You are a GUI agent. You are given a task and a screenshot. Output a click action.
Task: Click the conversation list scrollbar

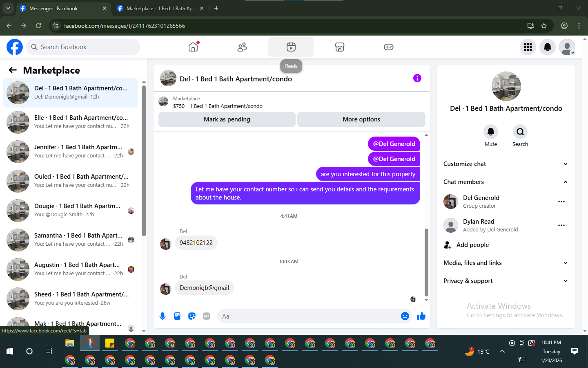pos(144,161)
